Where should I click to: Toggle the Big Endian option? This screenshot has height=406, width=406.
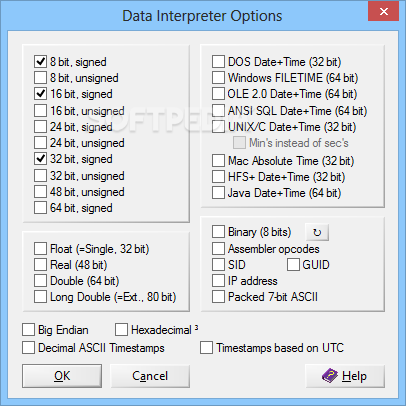tap(29, 330)
